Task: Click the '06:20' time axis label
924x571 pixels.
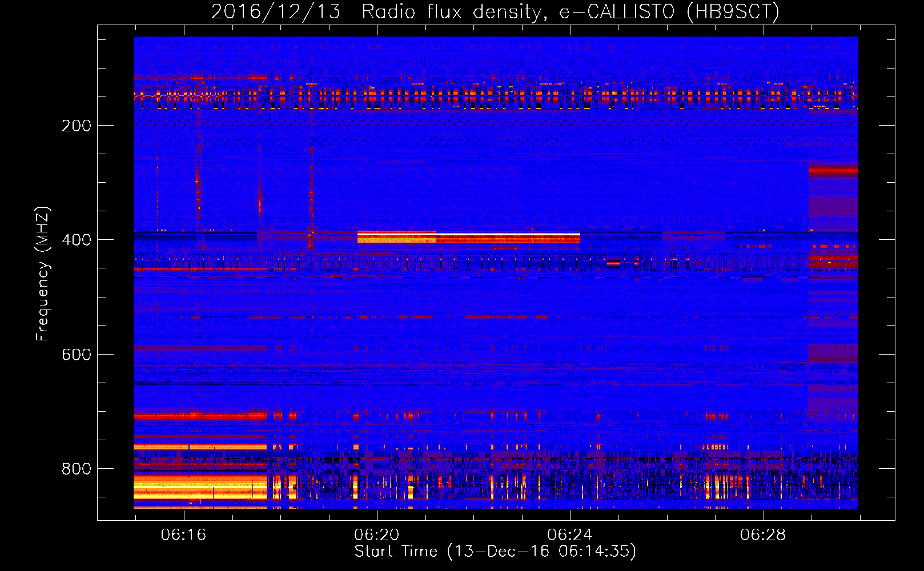Action: (377, 535)
